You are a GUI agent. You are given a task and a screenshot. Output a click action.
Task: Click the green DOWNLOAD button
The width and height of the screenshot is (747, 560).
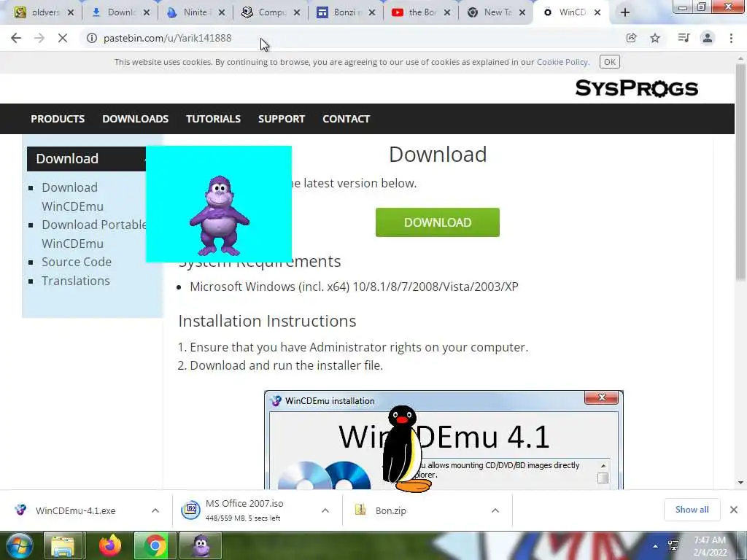(438, 222)
